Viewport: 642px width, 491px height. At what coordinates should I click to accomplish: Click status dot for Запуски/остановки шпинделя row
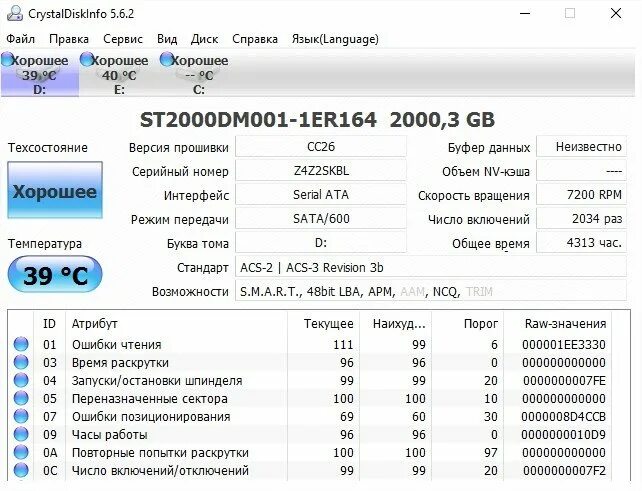coord(21,380)
